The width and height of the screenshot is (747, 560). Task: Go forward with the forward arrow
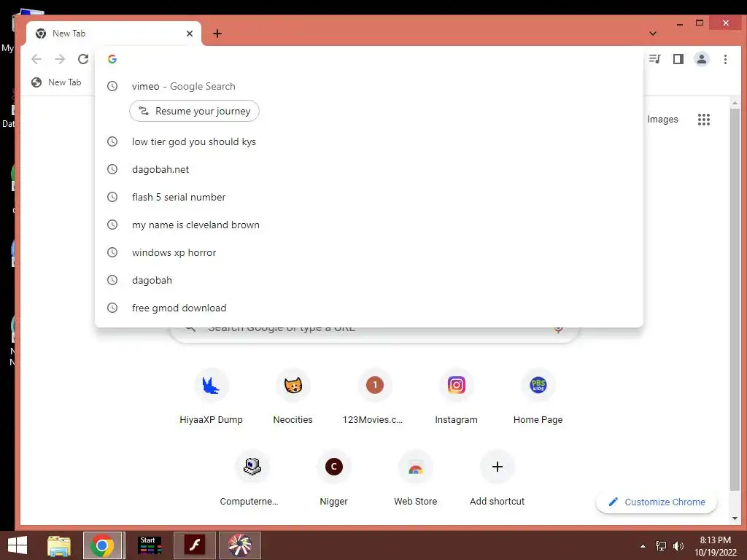click(x=60, y=59)
